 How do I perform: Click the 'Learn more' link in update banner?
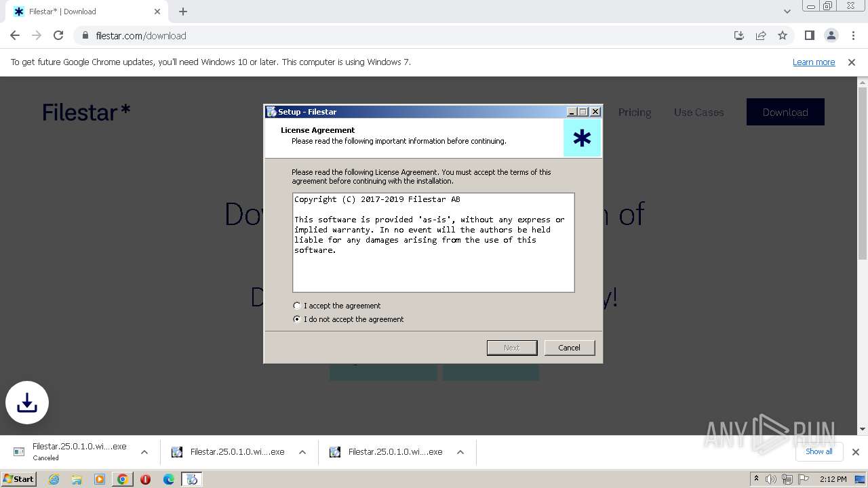pyautogui.click(x=814, y=62)
